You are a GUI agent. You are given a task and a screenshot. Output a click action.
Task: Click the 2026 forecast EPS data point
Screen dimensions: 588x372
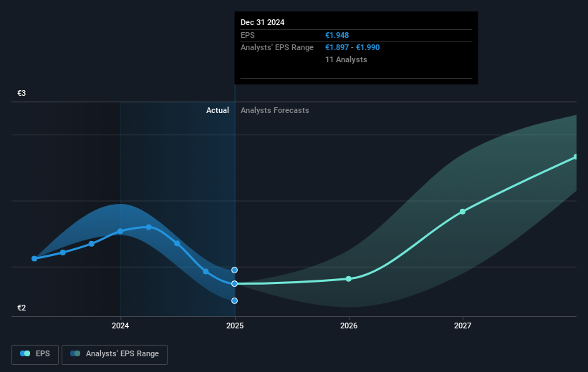348,279
